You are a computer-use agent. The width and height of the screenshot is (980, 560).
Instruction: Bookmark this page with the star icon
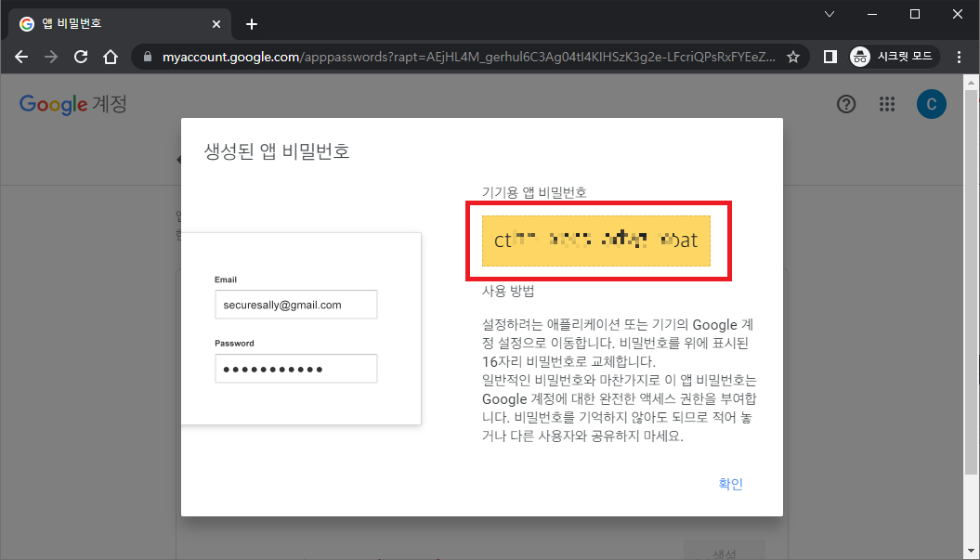[x=793, y=57]
